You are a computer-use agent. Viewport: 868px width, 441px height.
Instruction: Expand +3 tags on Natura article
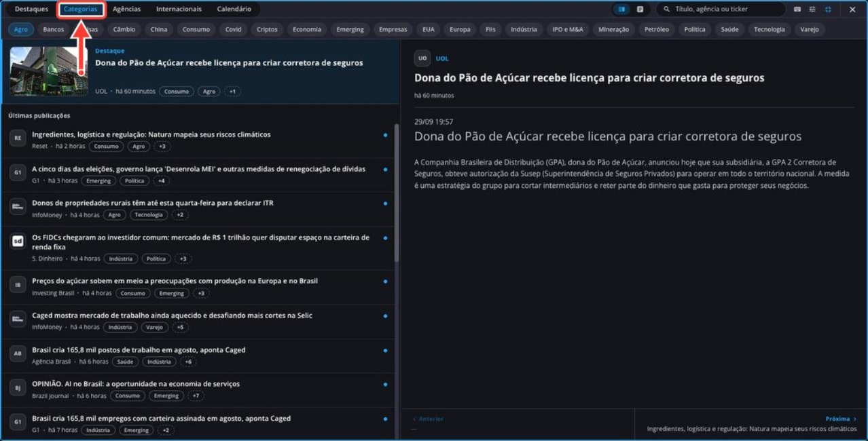coord(162,147)
